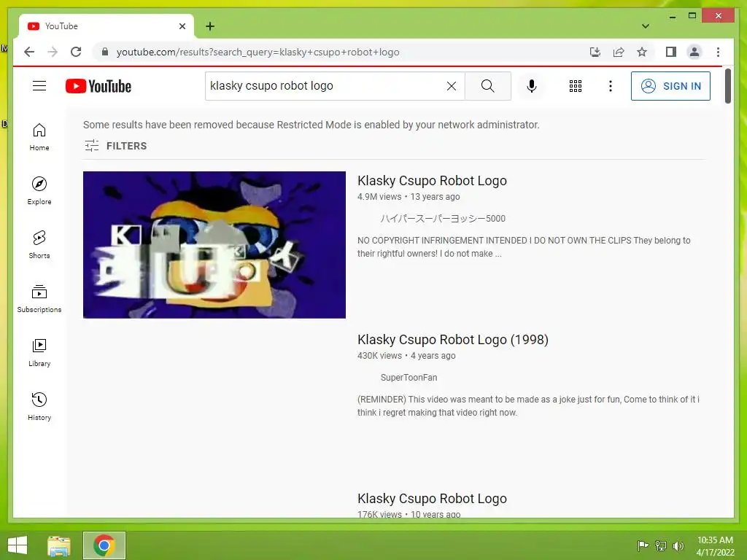The image size is (747, 560).
Task: Click the magnifier search button
Action: [487, 86]
